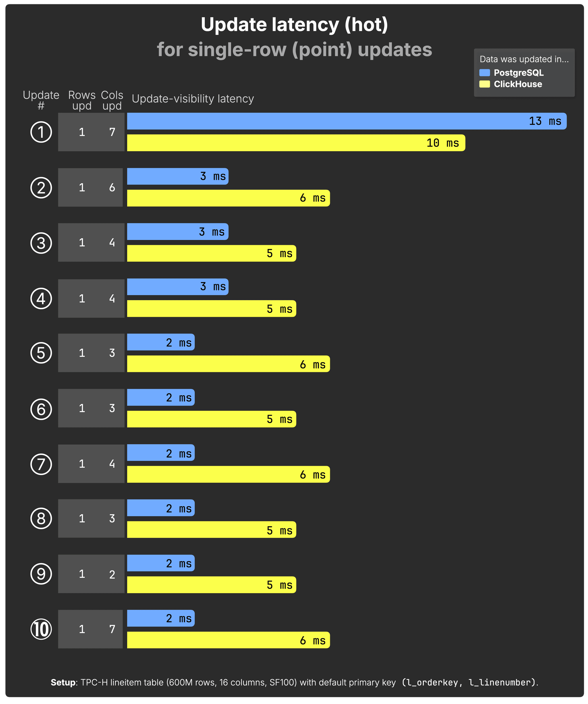Click the 10 ms ClickHouse bar

(296, 143)
